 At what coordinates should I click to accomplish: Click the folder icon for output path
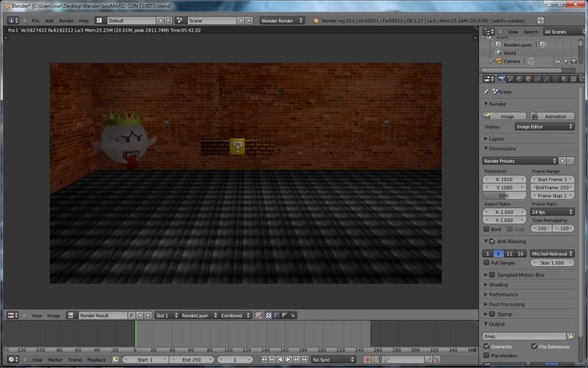(570, 336)
